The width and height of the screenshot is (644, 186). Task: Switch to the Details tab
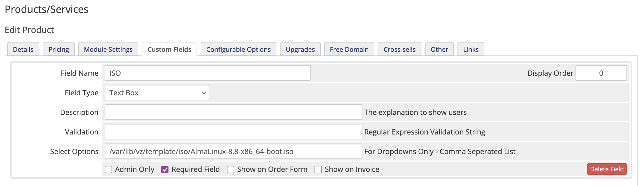pos(23,49)
